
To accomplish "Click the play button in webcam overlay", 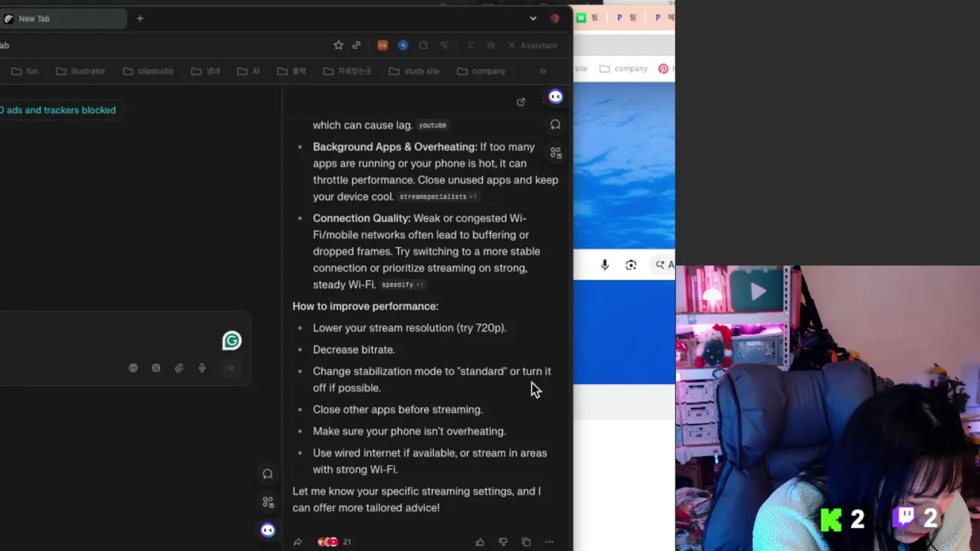I will click(758, 291).
